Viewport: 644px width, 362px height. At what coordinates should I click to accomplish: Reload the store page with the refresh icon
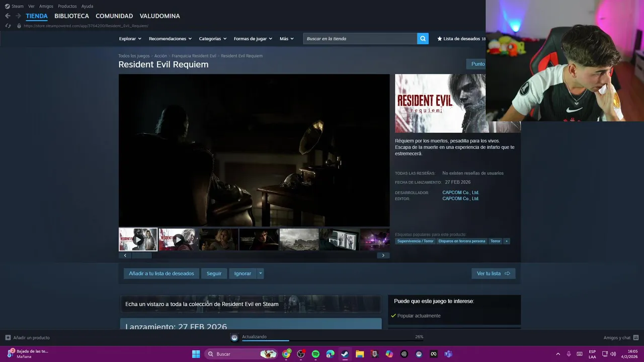[8, 26]
